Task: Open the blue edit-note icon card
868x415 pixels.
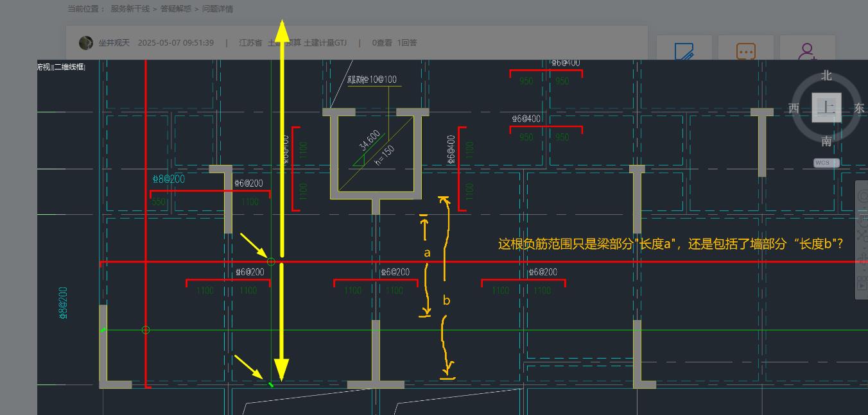Action: pyautogui.click(x=684, y=48)
